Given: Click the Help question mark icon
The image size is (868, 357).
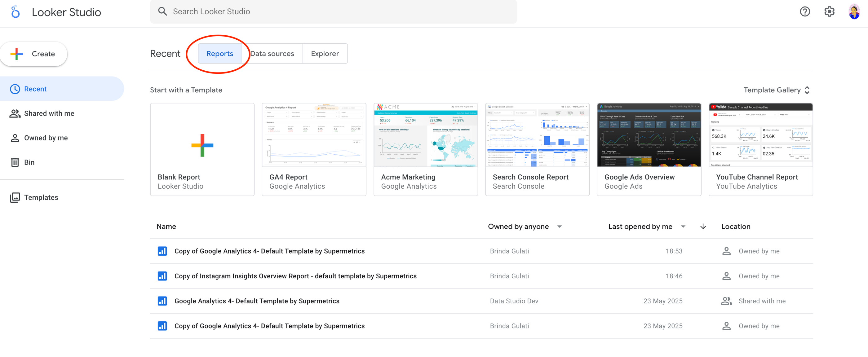Looking at the screenshot, I should click(805, 11).
